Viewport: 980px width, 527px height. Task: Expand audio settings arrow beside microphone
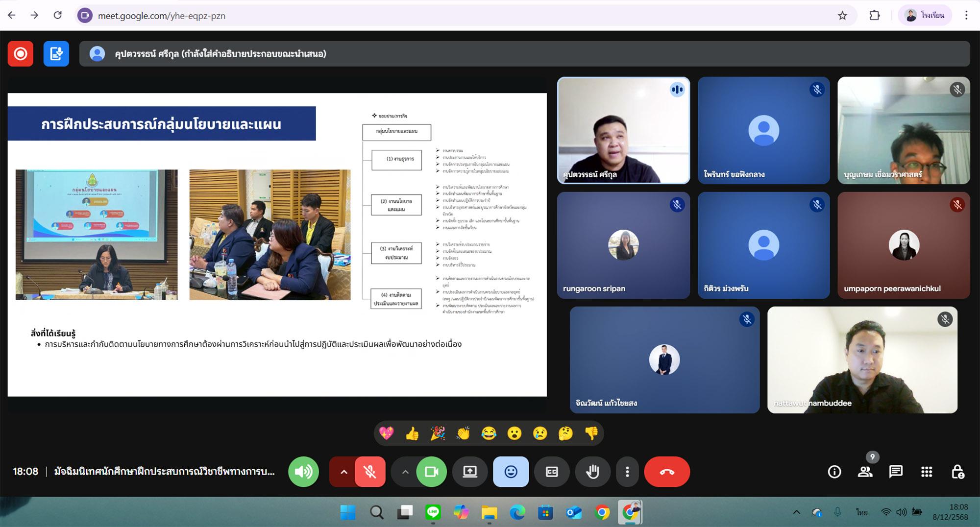coord(343,472)
